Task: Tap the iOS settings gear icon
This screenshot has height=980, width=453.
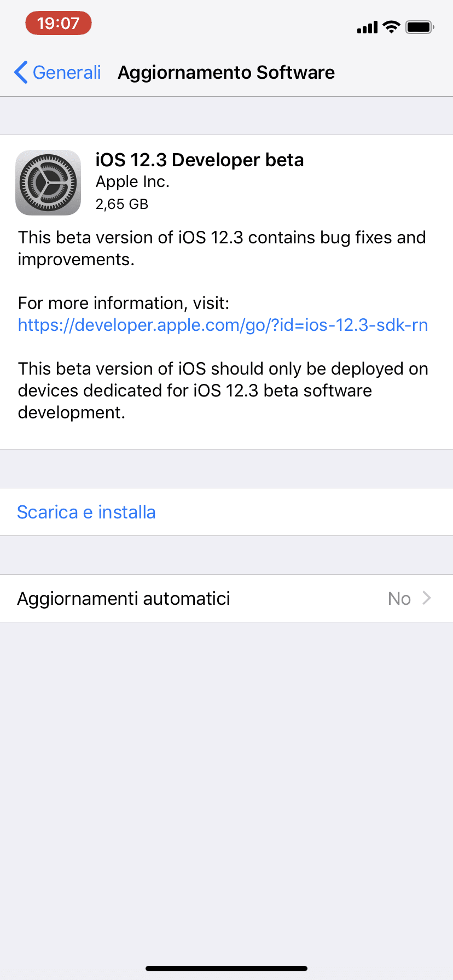Action: (x=48, y=183)
